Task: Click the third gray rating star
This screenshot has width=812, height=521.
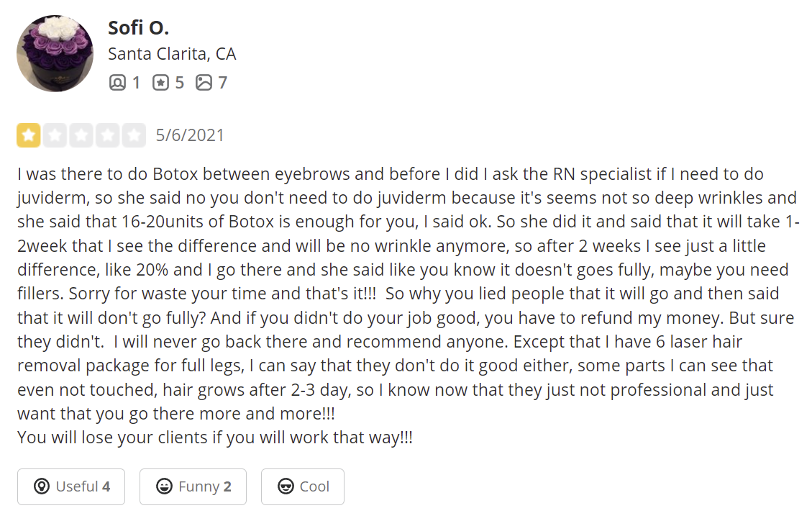Action: point(81,135)
